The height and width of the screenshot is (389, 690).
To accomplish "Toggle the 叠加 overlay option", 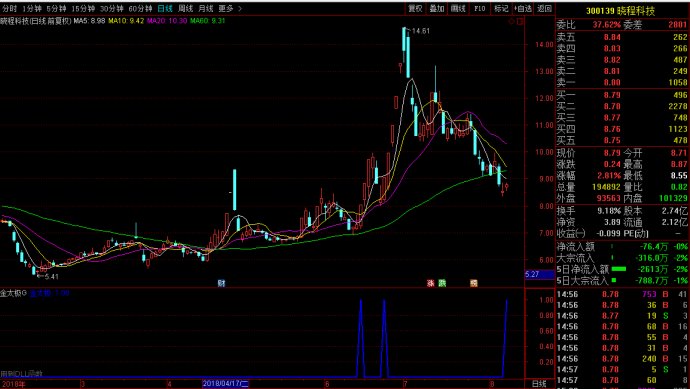I will (x=437, y=8).
